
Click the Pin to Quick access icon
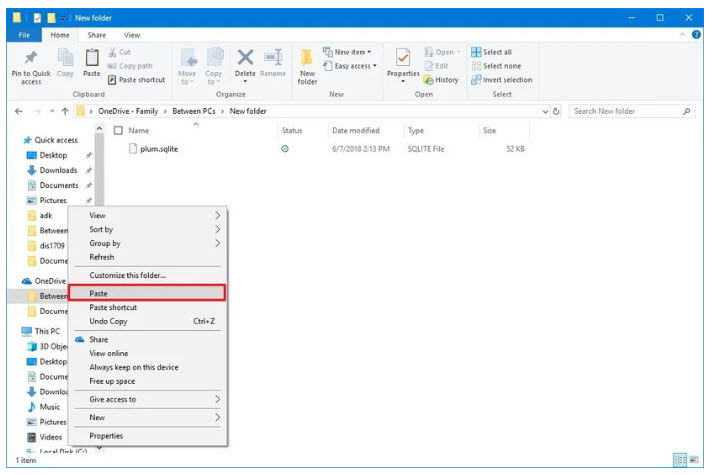pyautogui.click(x=30, y=59)
